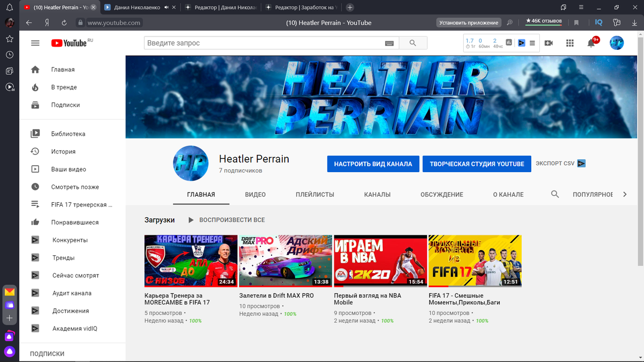Switch to Редактор | Заработок browser tab
The image size is (644, 362).
coord(302,8)
